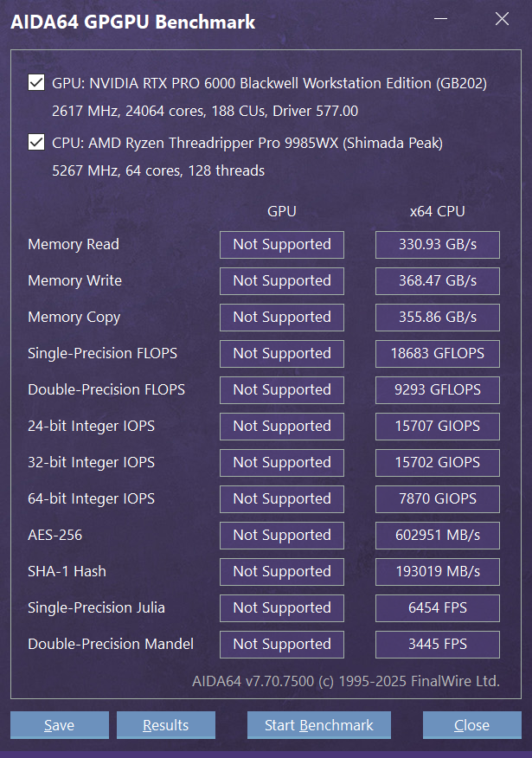Select the AES-256 result 602951 MB/s
Viewport: 532px width, 758px height.
(x=438, y=535)
